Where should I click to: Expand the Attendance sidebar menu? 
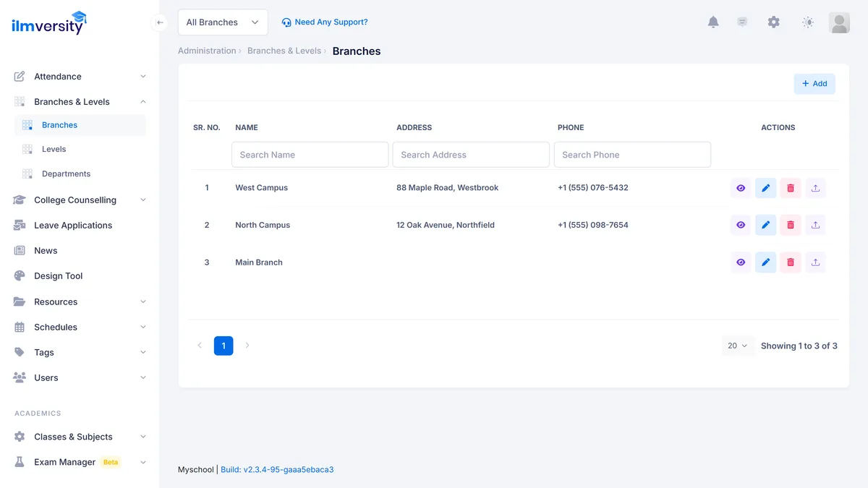coord(80,77)
